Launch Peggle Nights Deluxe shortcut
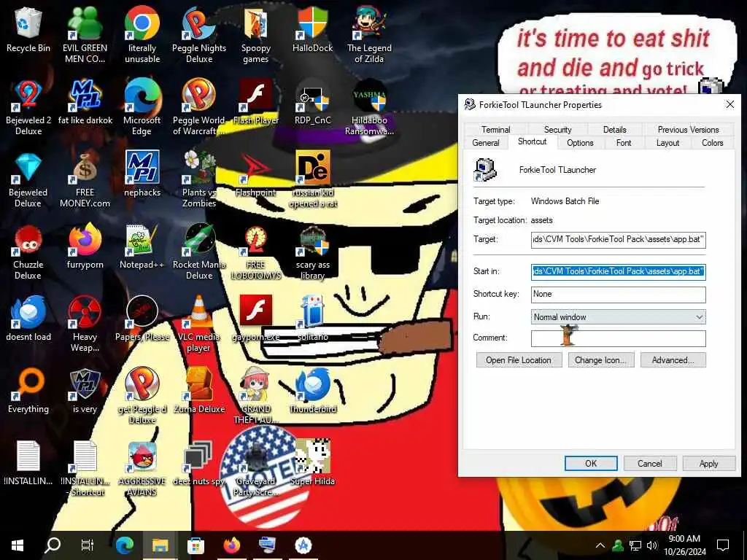 (199, 35)
